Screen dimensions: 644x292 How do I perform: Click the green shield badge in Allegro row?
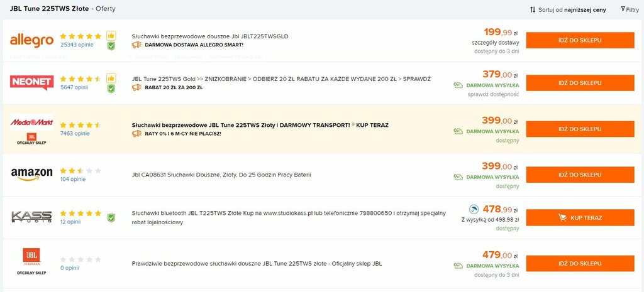tap(111, 46)
